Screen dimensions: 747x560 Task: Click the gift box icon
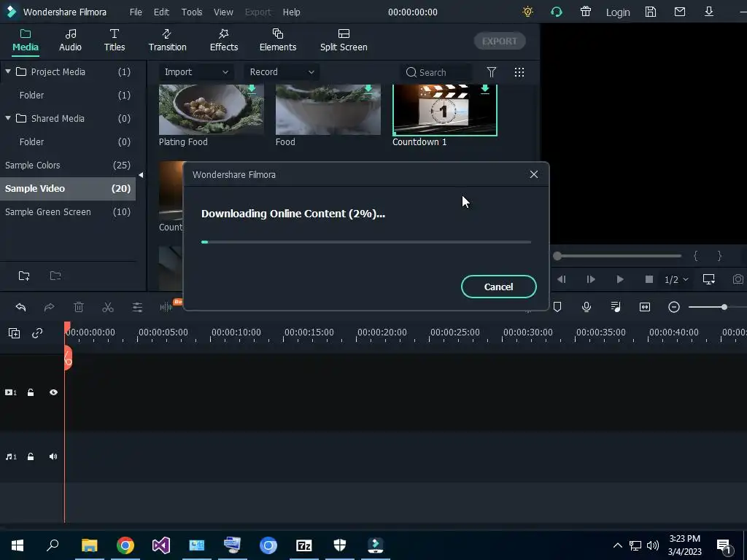point(586,12)
